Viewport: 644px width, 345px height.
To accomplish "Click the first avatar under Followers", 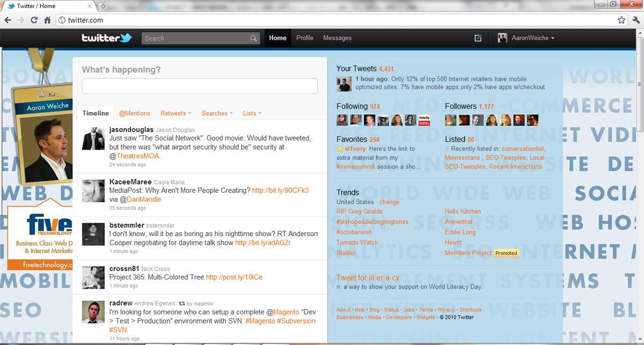I will [x=451, y=120].
